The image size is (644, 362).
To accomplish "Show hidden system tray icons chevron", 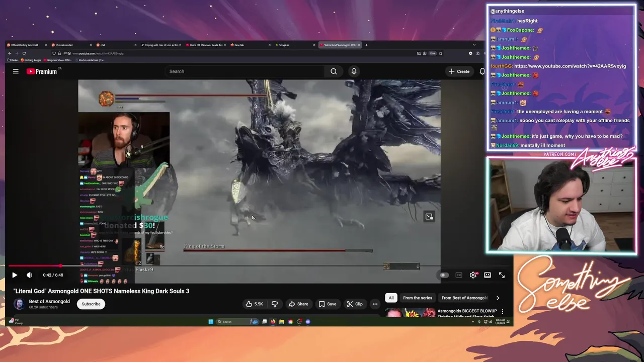I will [x=473, y=322].
